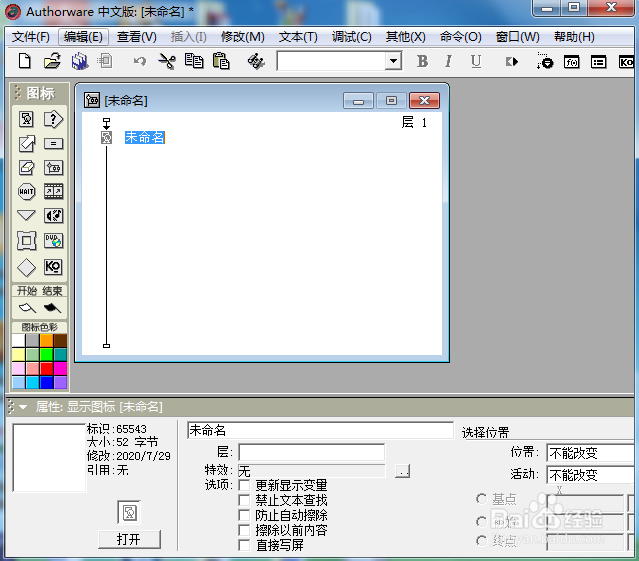The image size is (639, 561).
Task: Select the display icon on the flowline
Action: pos(107,138)
